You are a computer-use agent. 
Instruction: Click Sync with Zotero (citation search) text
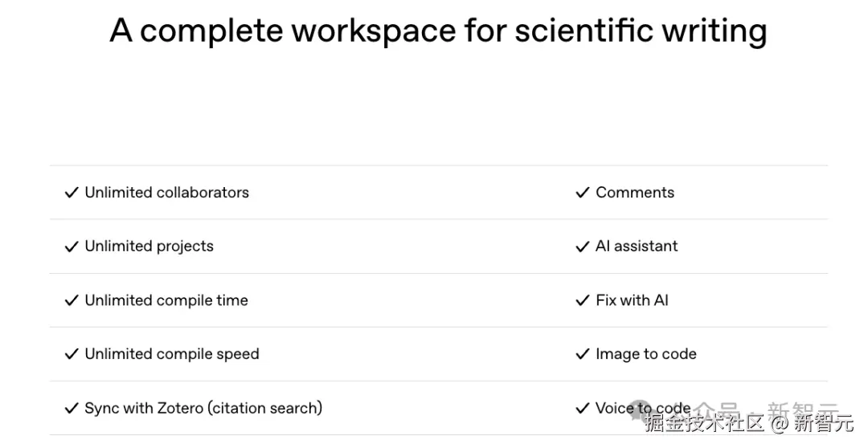[203, 408]
